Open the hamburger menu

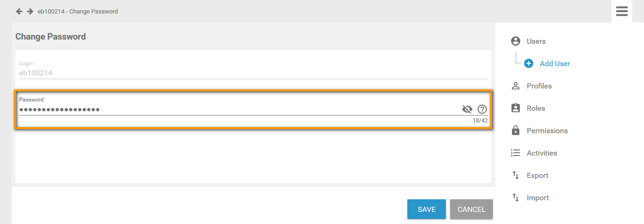pos(622,11)
